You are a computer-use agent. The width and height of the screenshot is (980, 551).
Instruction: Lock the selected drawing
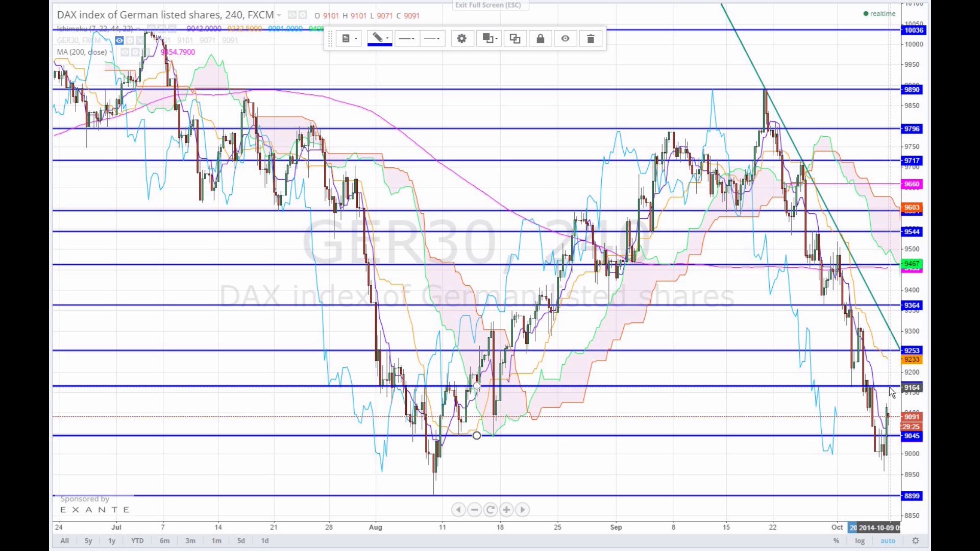541,39
